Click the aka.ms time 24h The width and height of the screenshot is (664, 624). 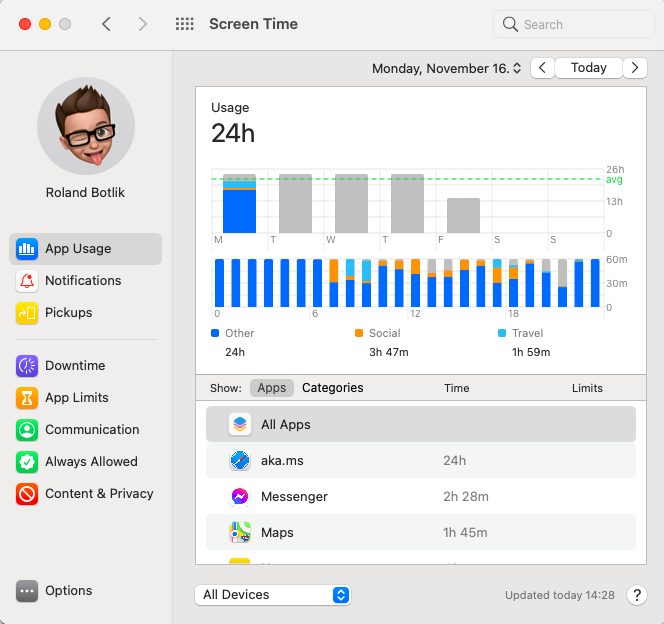pyautogui.click(x=454, y=461)
